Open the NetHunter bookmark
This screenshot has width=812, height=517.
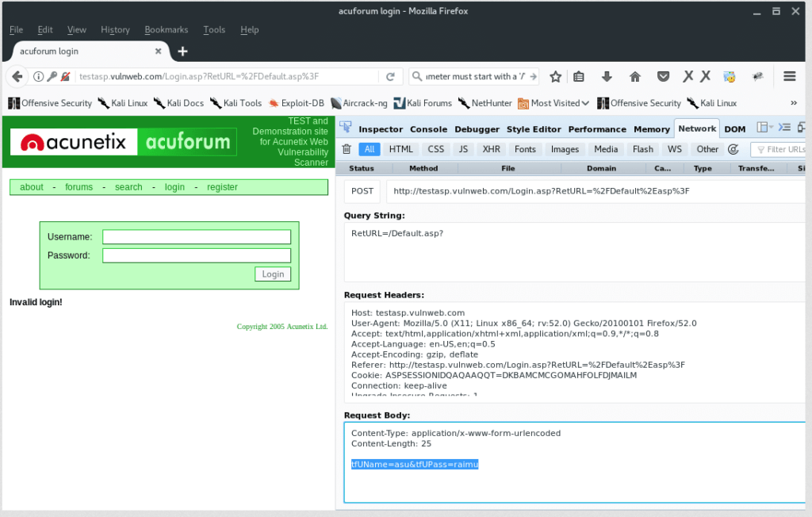coord(485,103)
